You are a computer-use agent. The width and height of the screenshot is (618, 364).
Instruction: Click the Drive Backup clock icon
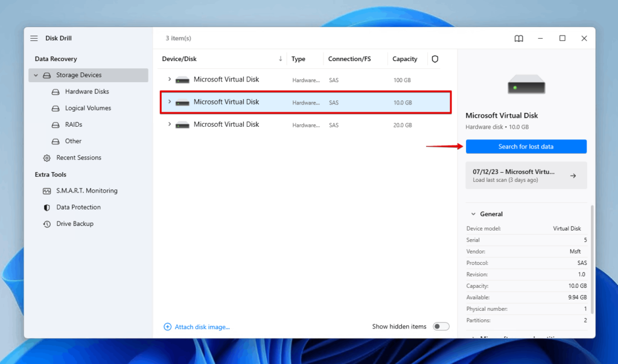click(x=47, y=224)
